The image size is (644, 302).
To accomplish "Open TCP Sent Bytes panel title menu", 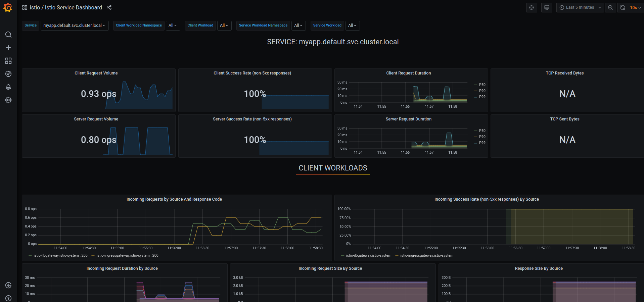I will pos(564,119).
